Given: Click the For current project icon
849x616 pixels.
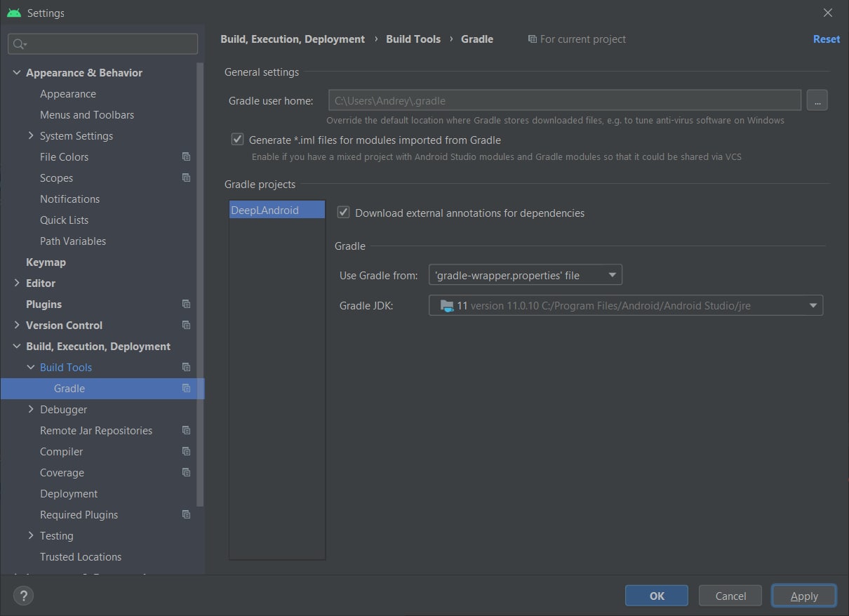Looking at the screenshot, I should (533, 39).
